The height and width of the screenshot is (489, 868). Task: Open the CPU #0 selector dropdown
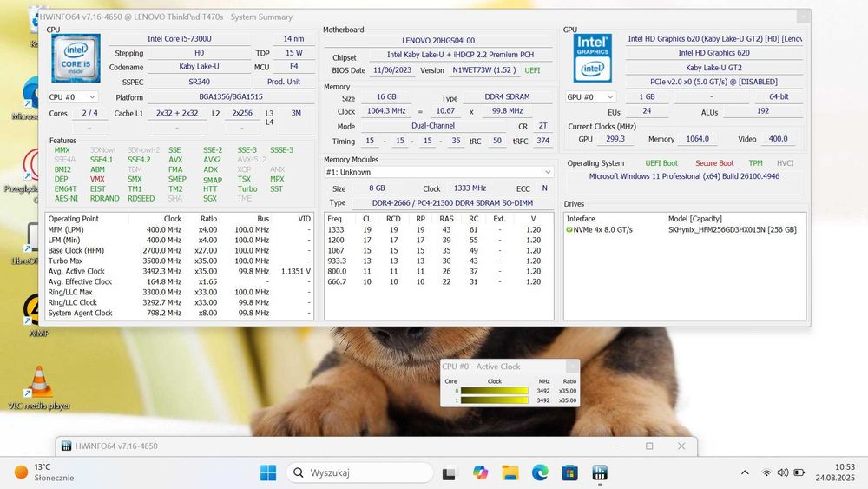73,97
